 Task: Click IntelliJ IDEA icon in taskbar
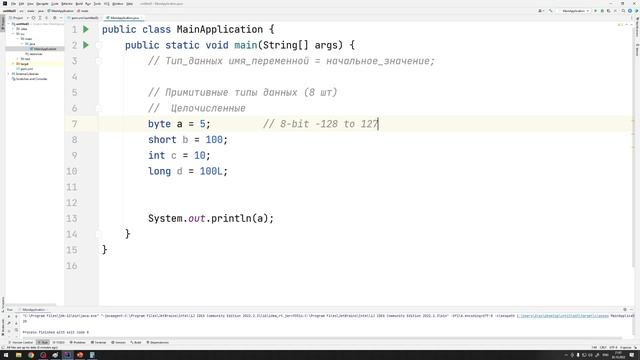[67, 355]
